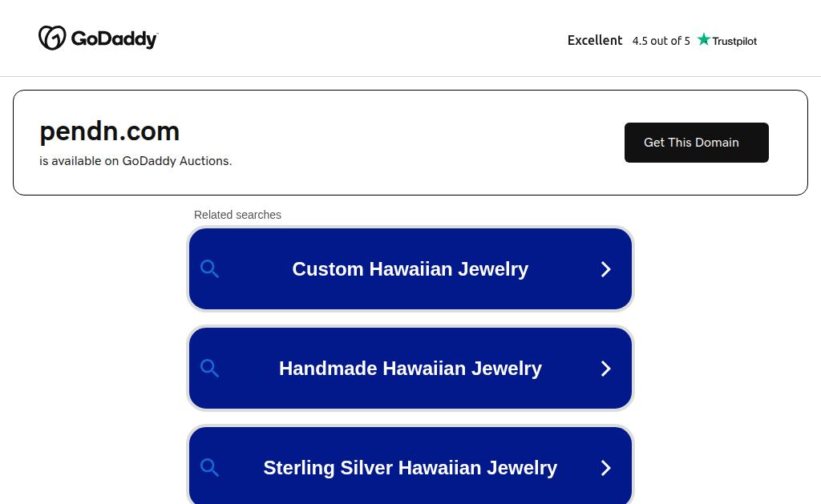Open the GoDaddy wordmark link
The width and height of the screenshot is (821, 504).
[x=114, y=38]
